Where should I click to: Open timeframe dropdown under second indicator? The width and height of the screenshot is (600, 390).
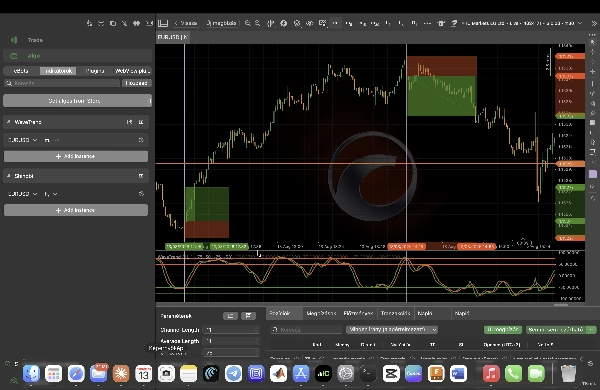pos(51,194)
